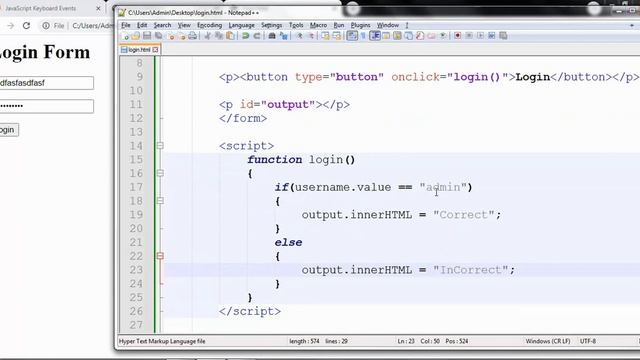The width and height of the screenshot is (640, 360).
Task: Select the login.html document tab
Action: tap(139, 50)
